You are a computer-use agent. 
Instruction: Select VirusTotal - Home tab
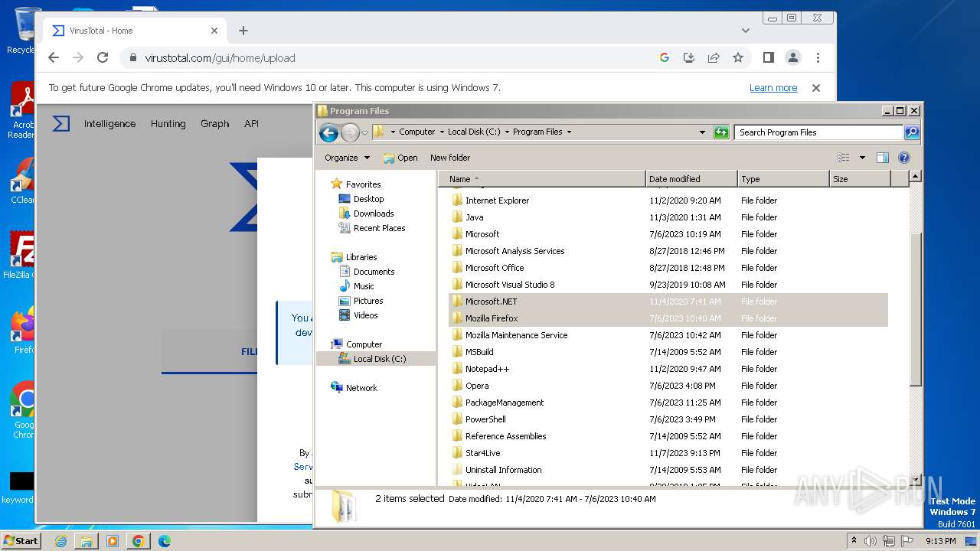tap(135, 31)
